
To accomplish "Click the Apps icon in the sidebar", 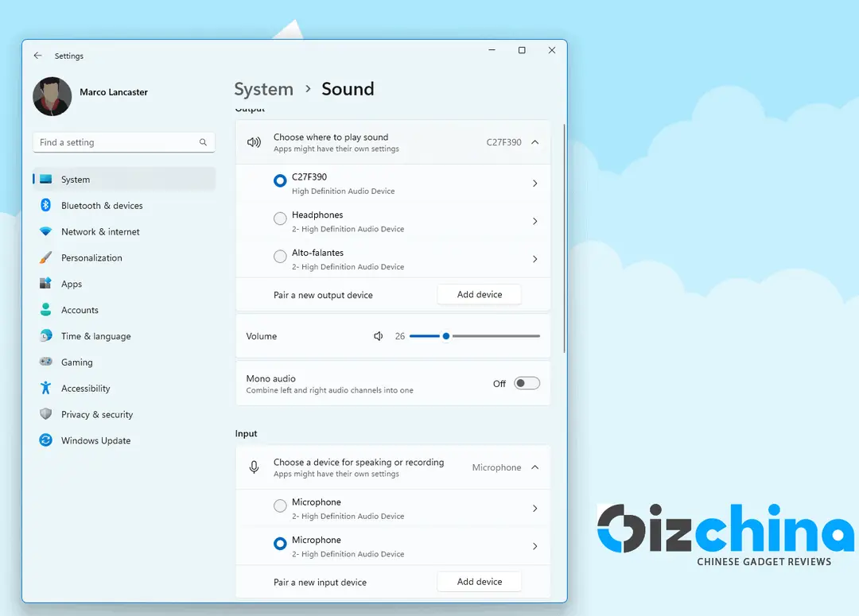I will pyautogui.click(x=46, y=283).
